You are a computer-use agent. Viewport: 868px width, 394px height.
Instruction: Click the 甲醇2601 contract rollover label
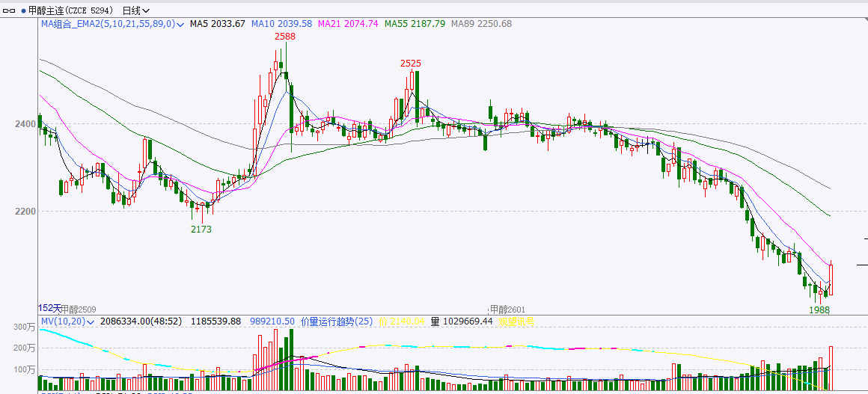coord(507,309)
